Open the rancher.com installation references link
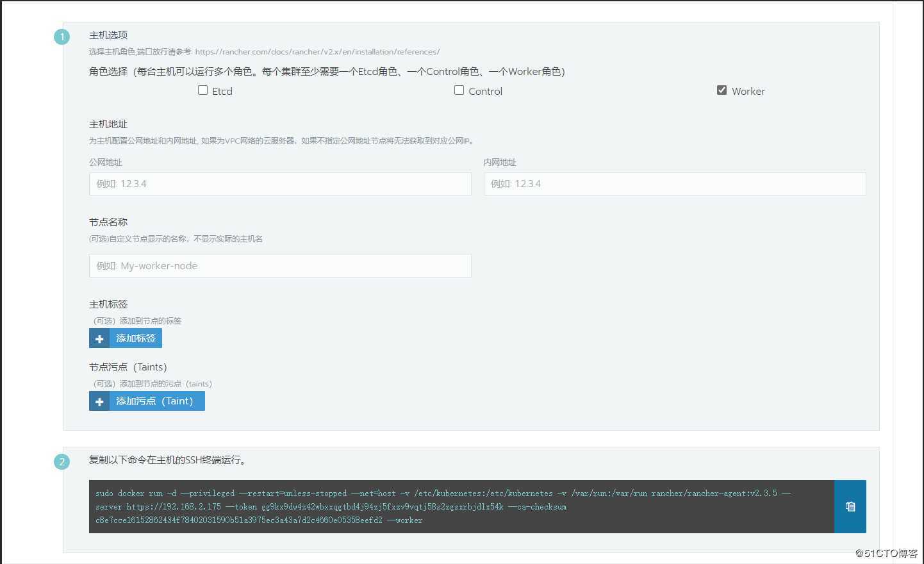 coord(317,52)
